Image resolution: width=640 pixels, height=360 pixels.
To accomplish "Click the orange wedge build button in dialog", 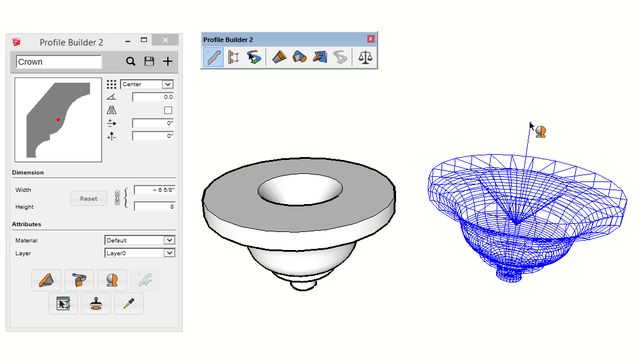I will [x=46, y=280].
